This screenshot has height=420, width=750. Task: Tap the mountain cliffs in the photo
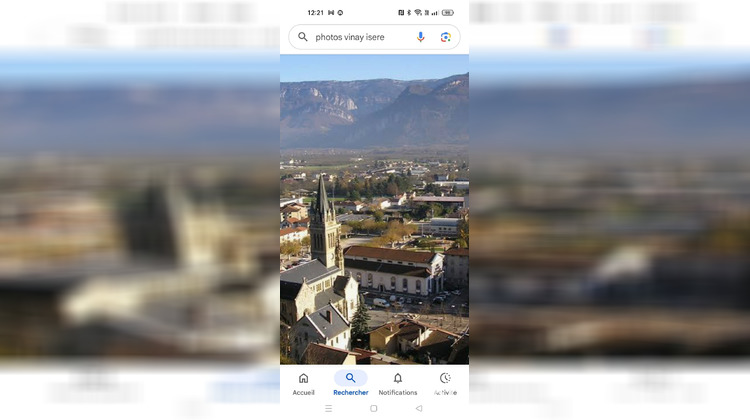click(x=350, y=100)
